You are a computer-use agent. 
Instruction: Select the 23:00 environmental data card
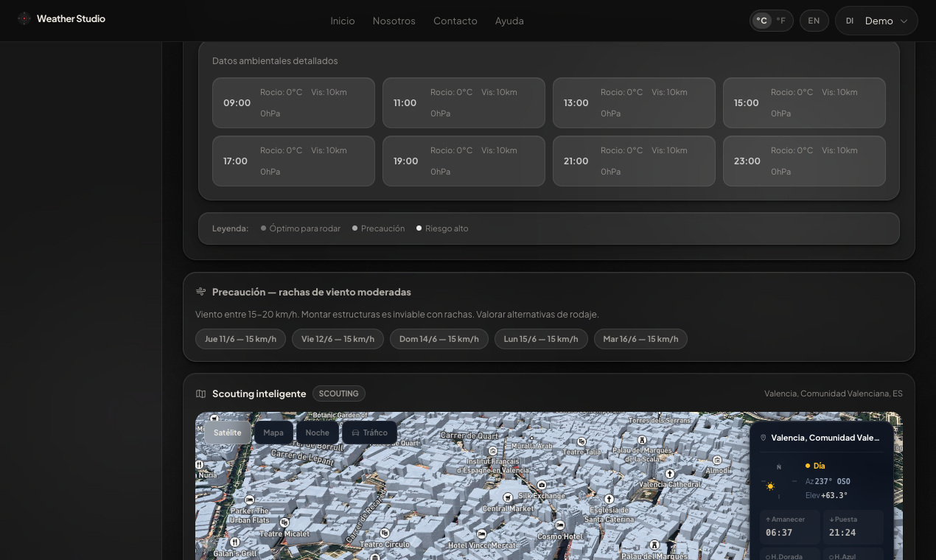804,161
